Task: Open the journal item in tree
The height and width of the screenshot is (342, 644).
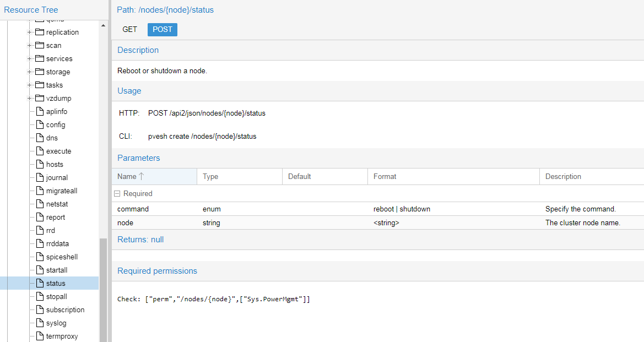Action: pos(57,177)
